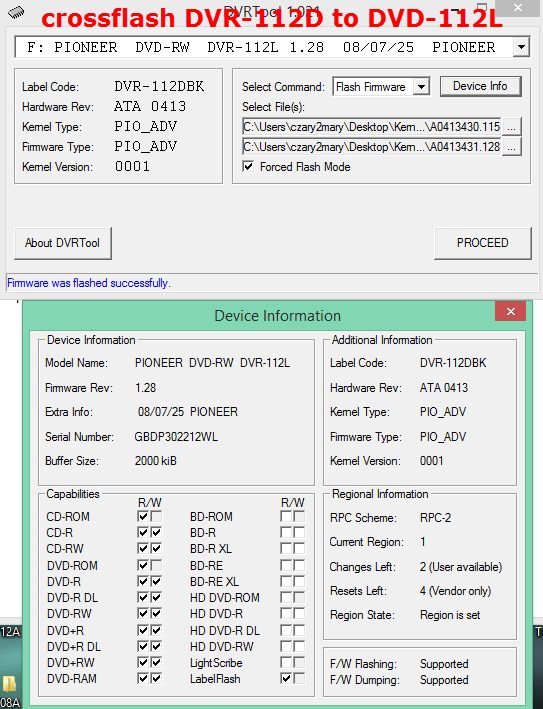Toggle Forced Flash Mode checkbox
The image size is (543, 709).
click(248, 166)
